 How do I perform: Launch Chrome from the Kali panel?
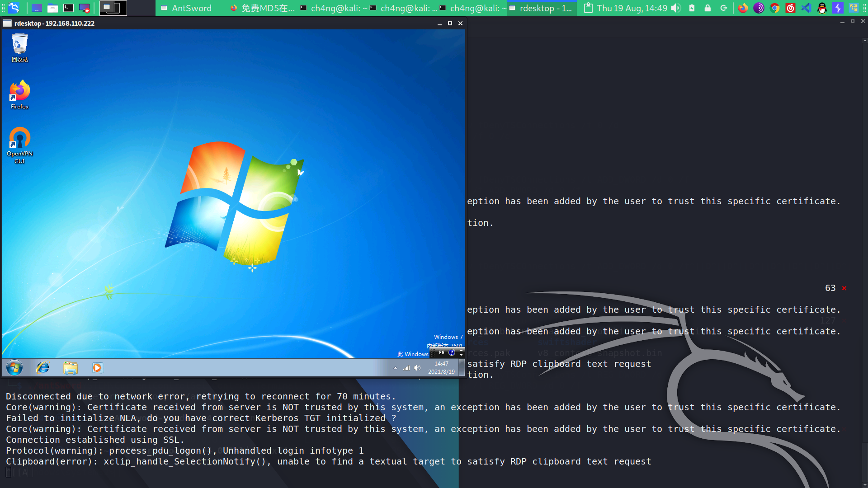click(774, 8)
